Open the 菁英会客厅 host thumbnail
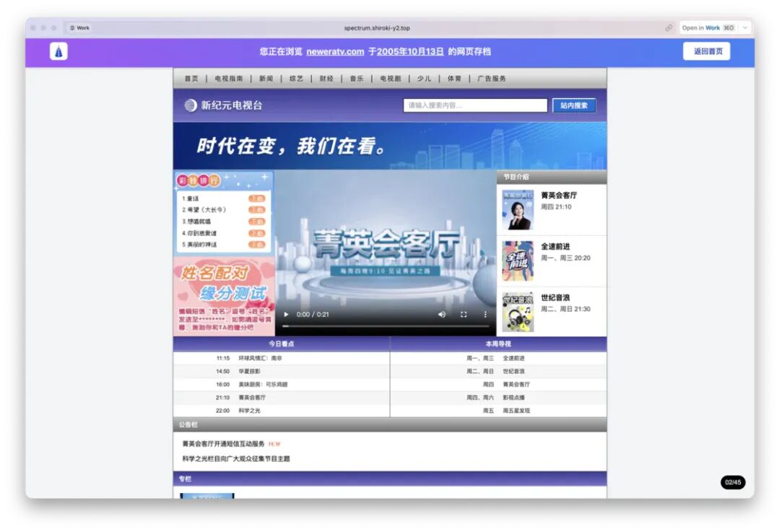Screen dimensions: 780x532 point(518,210)
